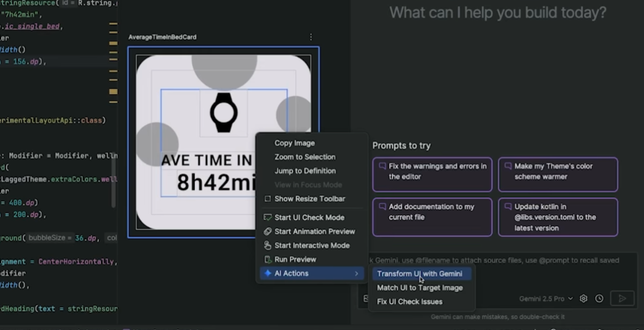Click the 'ic_single_bed' reference in code
Image resolution: width=644 pixels, height=330 pixels.
(x=32, y=27)
